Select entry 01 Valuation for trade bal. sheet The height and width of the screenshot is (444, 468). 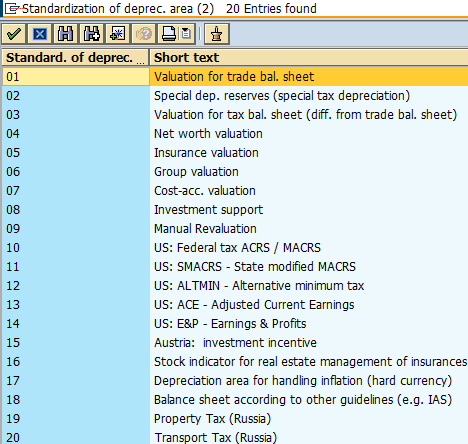point(235,77)
